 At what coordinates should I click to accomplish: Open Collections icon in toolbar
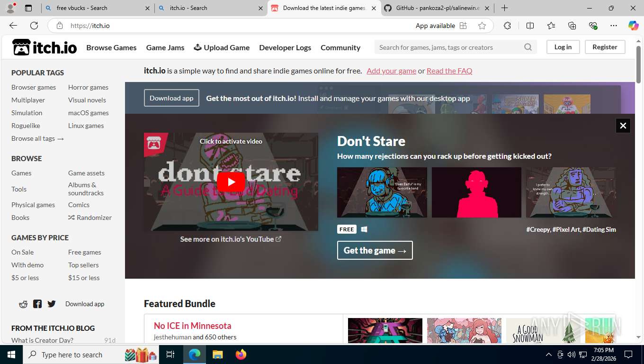click(x=572, y=26)
